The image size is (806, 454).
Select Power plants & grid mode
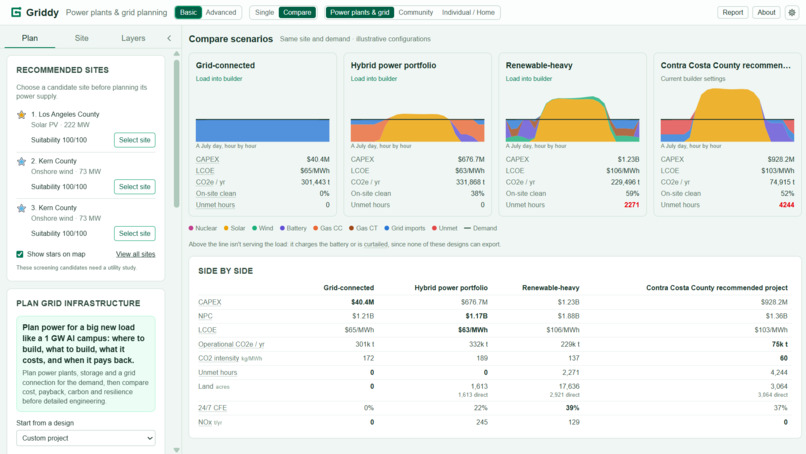pyautogui.click(x=360, y=12)
